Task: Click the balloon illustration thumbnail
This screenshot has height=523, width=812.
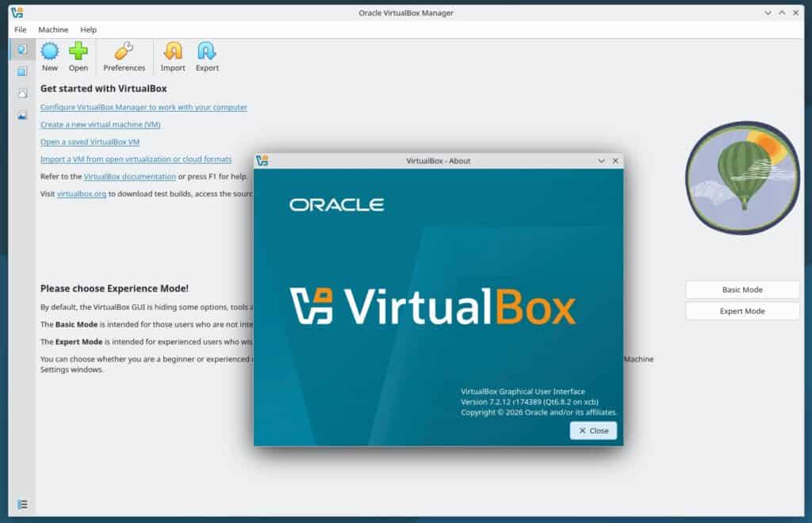Action: [742, 178]
